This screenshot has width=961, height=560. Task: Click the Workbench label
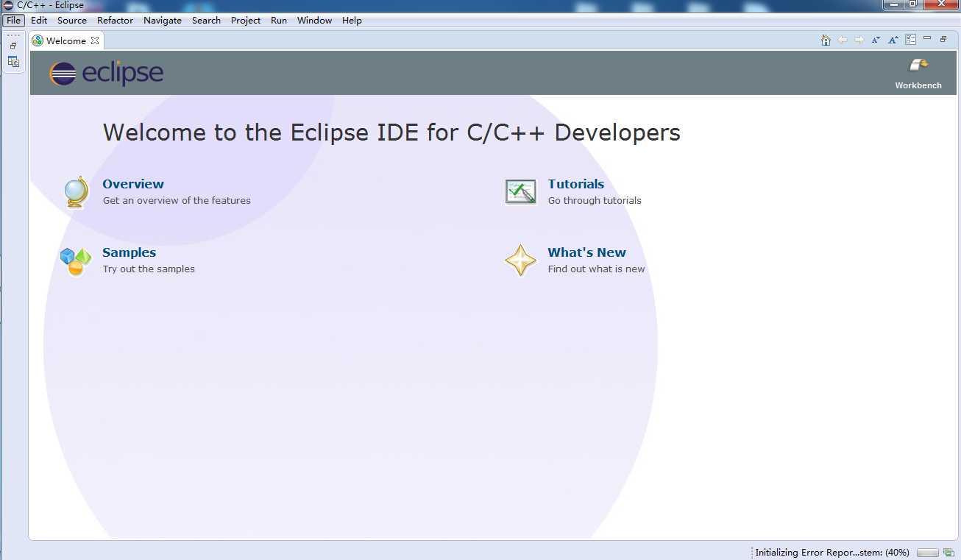(918, 85)
